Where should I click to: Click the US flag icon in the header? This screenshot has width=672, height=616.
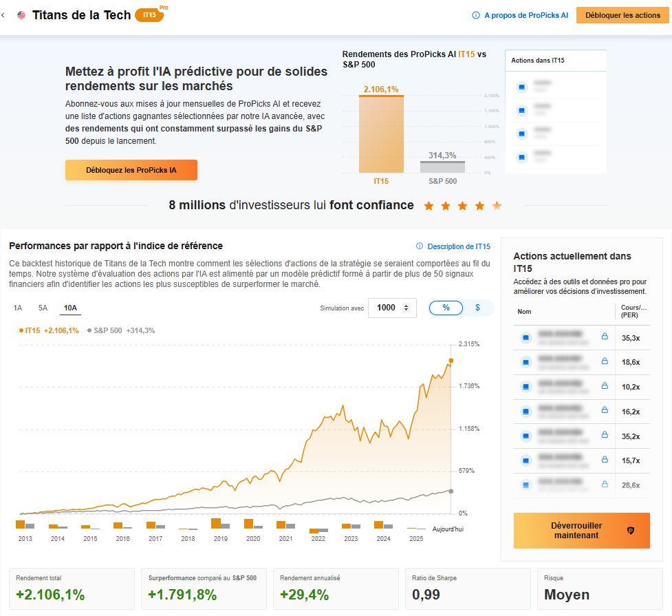pos(21,15)
